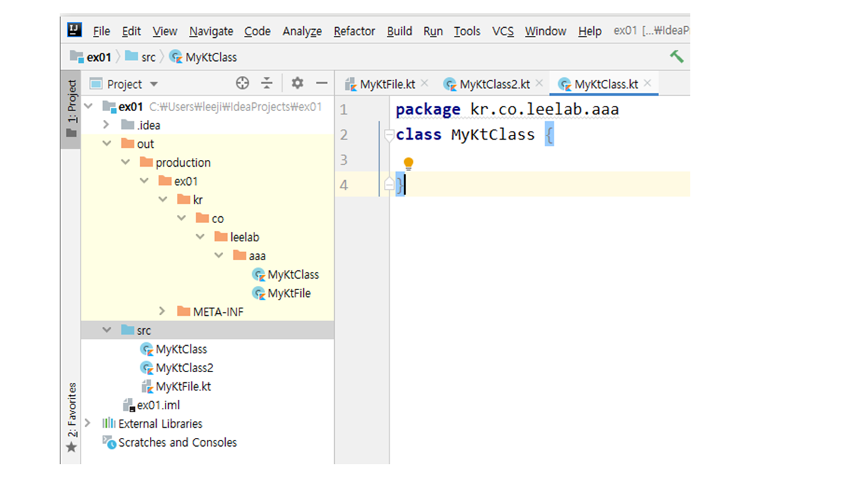
Task: Click the yellow light bulb intention icon
Action: 408,163
